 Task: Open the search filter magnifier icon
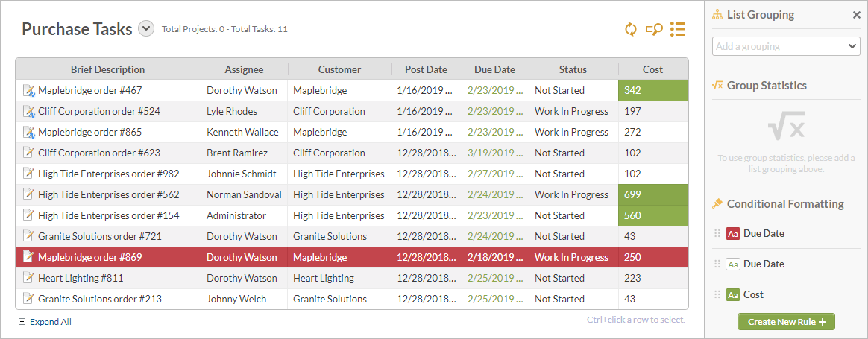click(654, 29)
